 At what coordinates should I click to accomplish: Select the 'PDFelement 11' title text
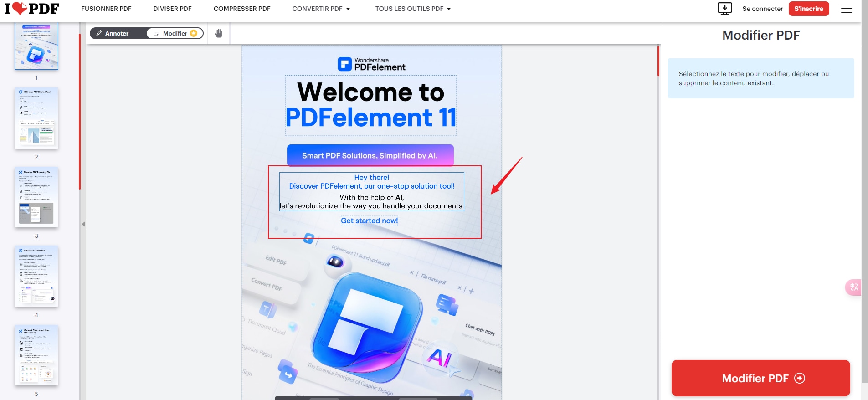pyautogui.click(x=370, y=118)
